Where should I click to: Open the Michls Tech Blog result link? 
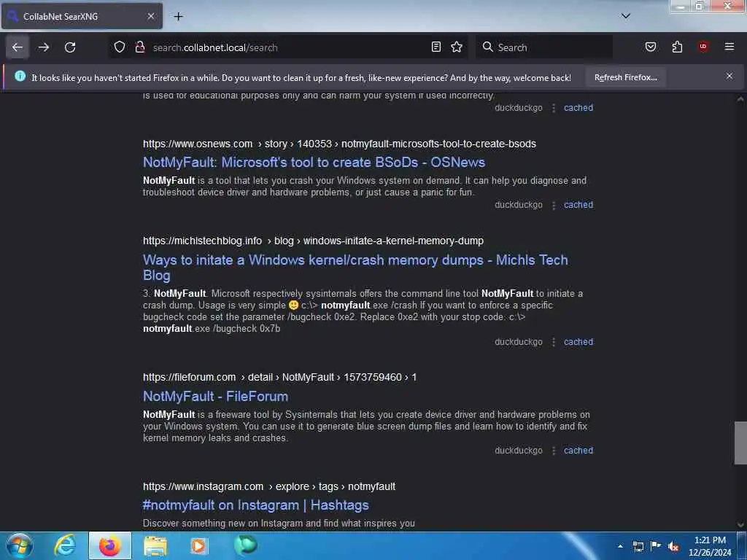[355, 268]
